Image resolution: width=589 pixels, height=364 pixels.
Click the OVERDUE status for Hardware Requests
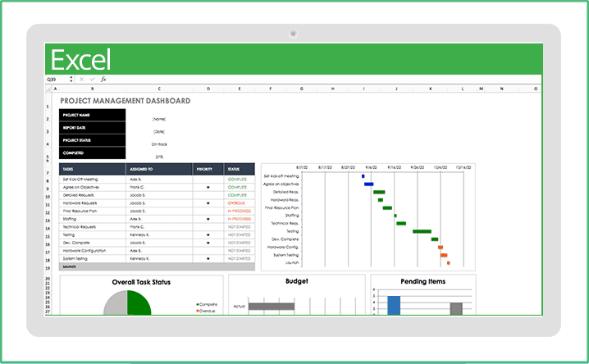238,203
